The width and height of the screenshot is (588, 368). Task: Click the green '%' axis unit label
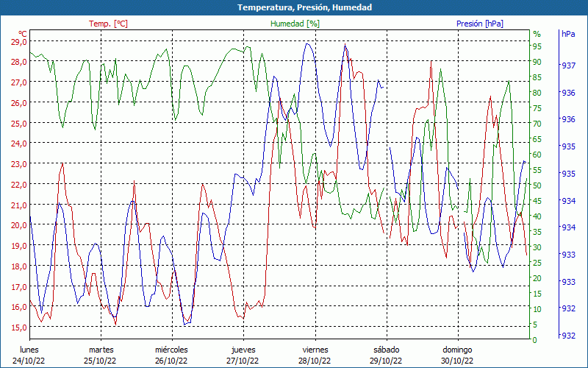pos(537,34)
